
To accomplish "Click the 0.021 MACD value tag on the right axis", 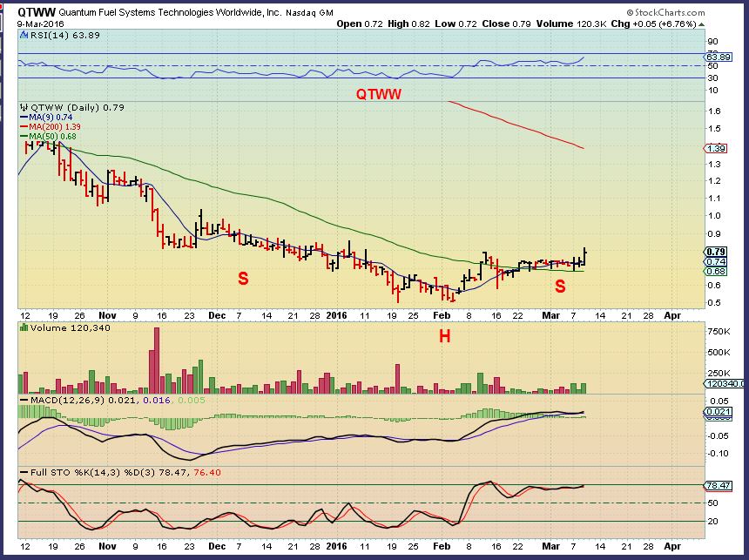I will (x=719, y=412).
